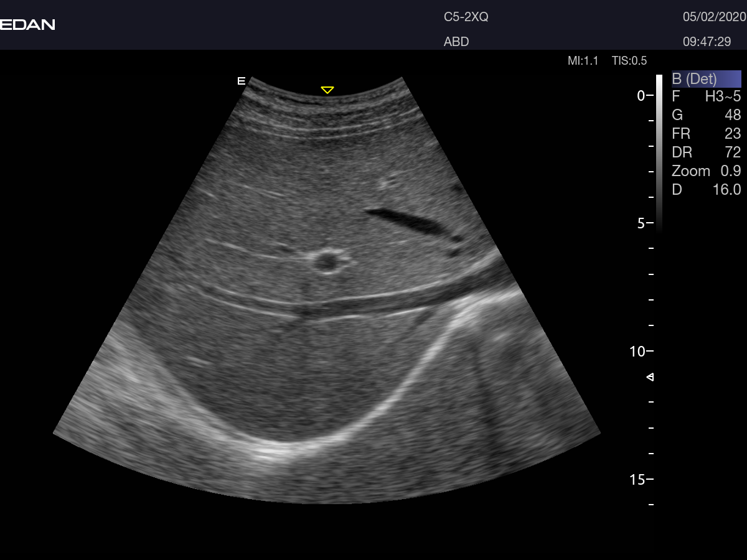
Task: Select the yellow focus position marker
Action: pyautogui.click(x=326, y=89)
